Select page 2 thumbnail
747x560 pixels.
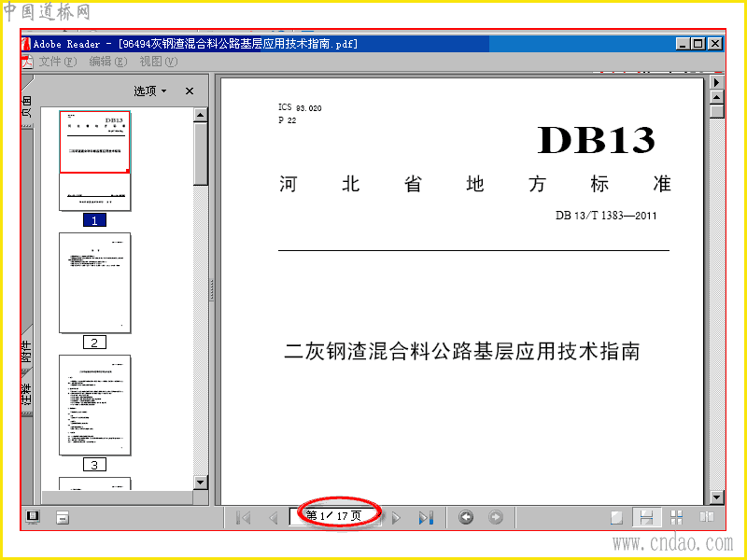pyautogui.click(x=94, y=283)
